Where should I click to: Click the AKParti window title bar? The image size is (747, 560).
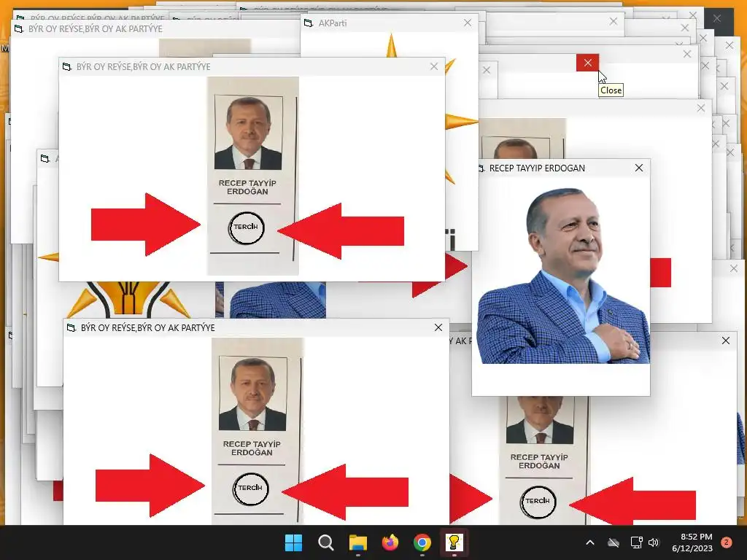[x=390, y=23]
